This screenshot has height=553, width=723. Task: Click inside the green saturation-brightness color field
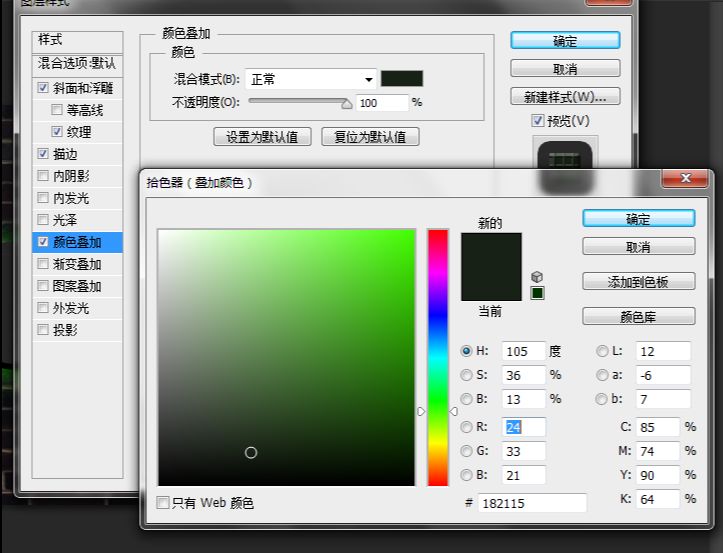coord(286,357)
